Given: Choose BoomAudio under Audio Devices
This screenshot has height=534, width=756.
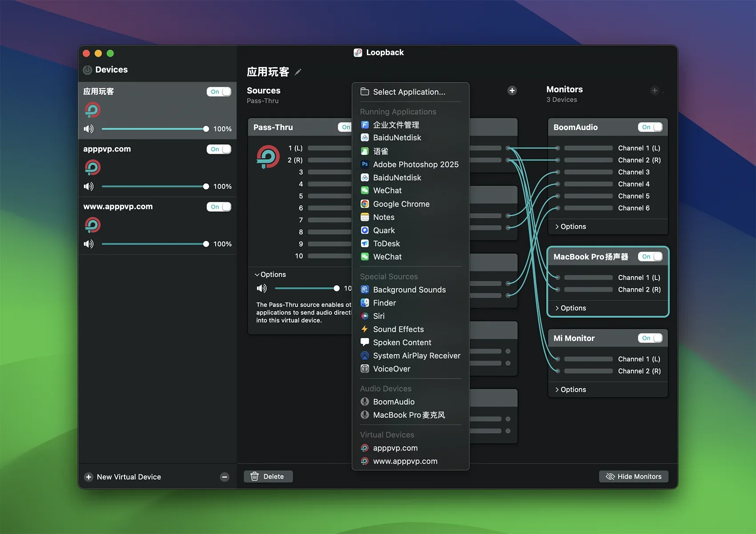Looking at the screenshot, I should (410, 402).
